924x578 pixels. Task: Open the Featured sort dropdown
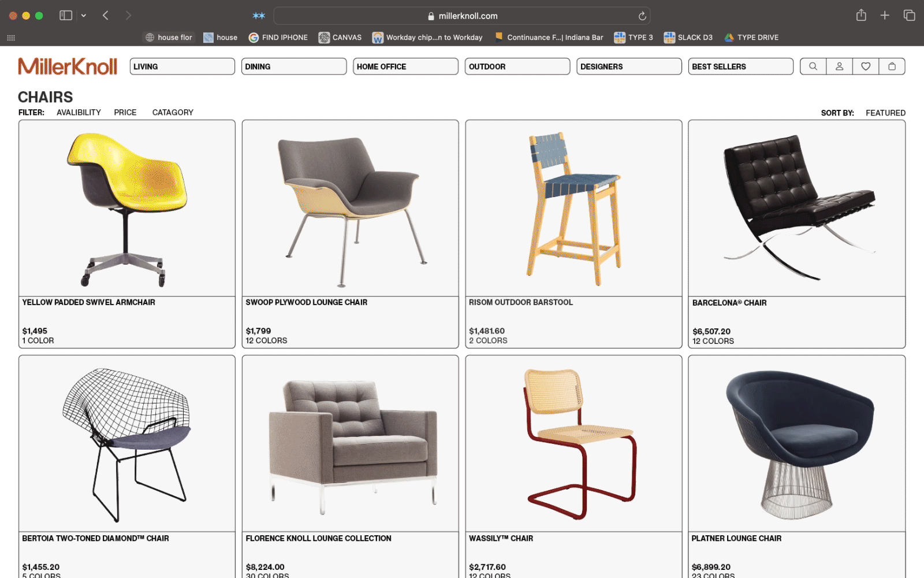click(885, 113)
